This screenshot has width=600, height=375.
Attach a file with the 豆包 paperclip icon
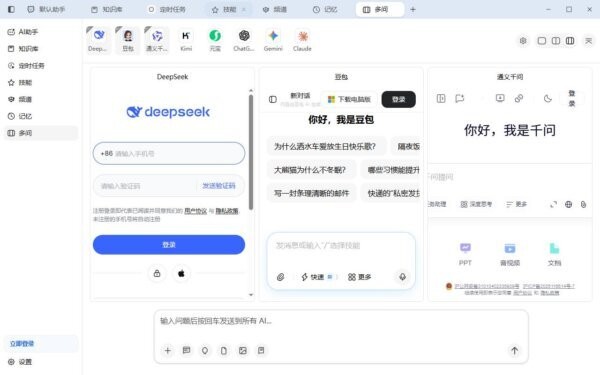[x=280, y=277]
